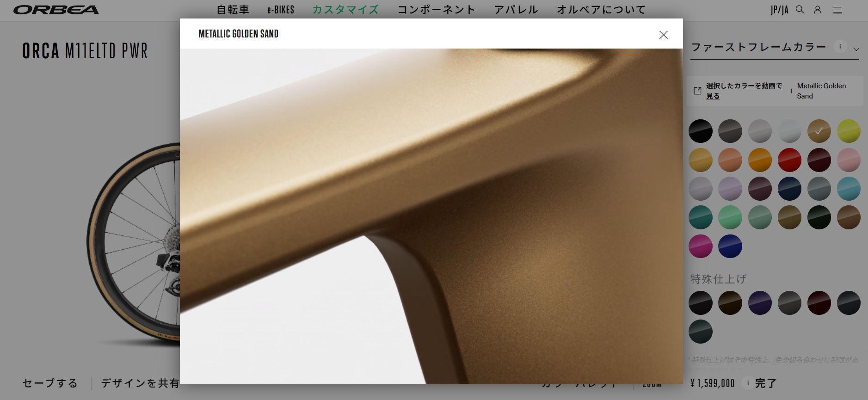The image size is (868, 400).
Task: Pick the bright red color swatch
Action: (x=789, y=160)
